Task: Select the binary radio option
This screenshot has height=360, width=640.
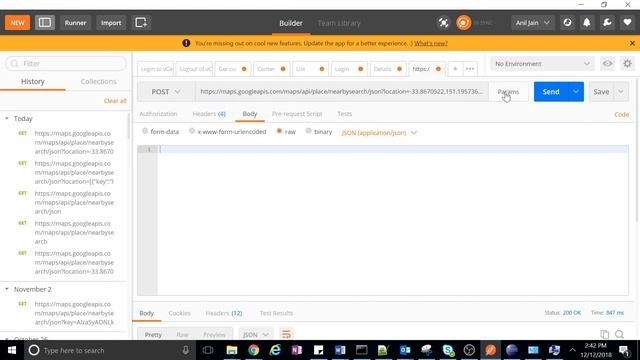Action: 309,131
